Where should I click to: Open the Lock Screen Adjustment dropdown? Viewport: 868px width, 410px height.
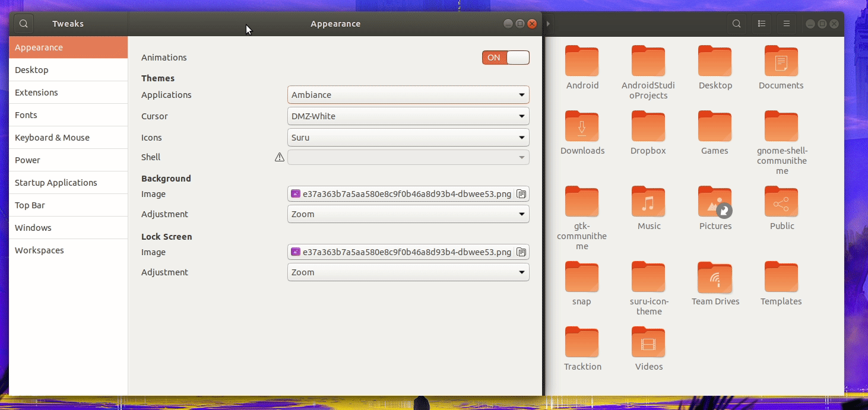click(x=408, y=272)
